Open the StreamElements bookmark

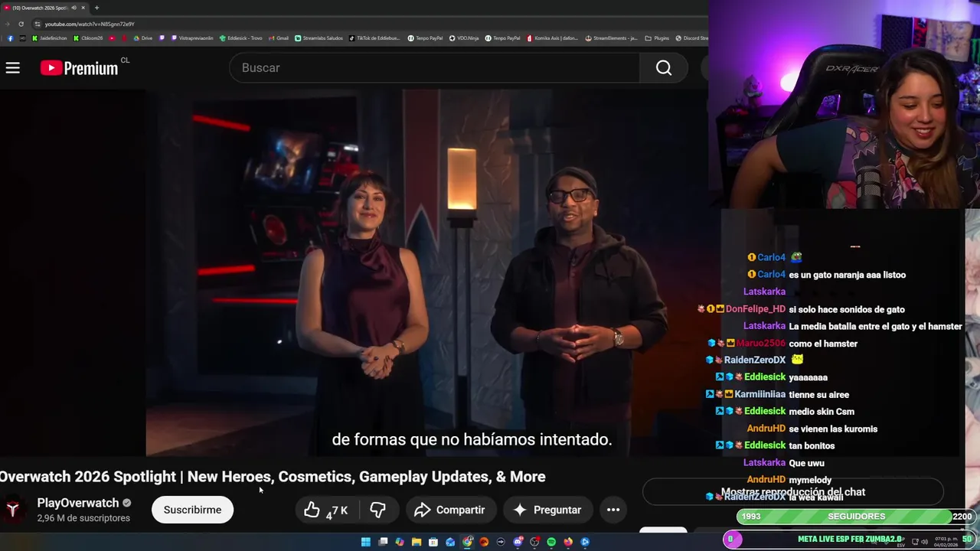tap(611, 38)
